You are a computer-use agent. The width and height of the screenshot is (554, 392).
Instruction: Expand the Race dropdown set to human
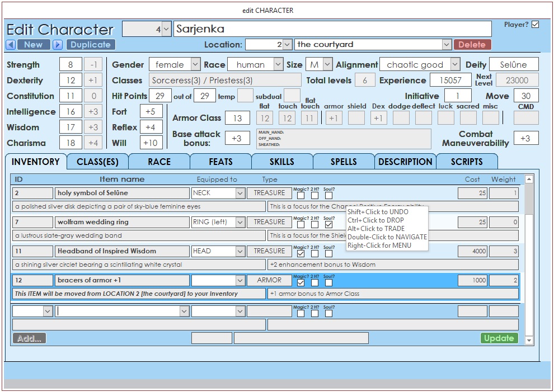[278, 65]
